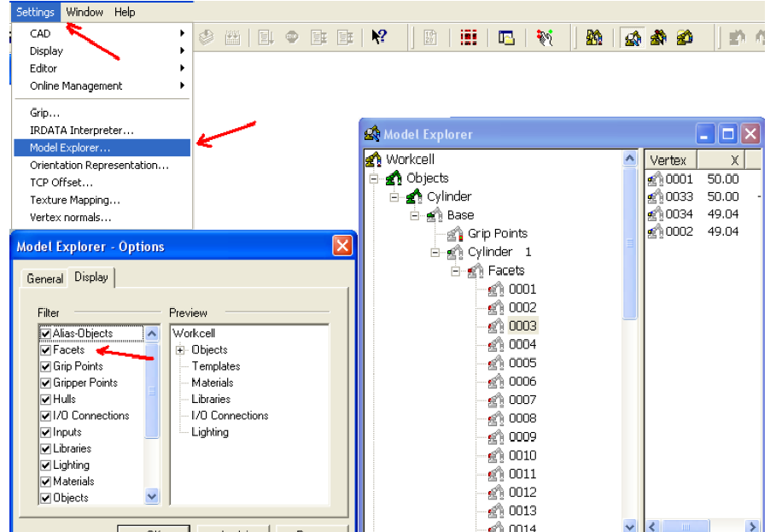The width and height of the screenshot is (776, 532).
Task: Click the Model Explorer title bar icon
Action: coord(372,133)
